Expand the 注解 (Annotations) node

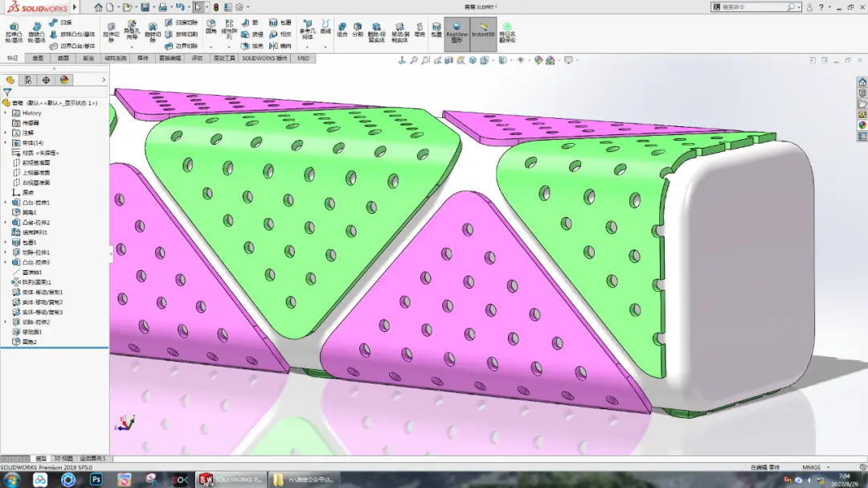(x=6, y=133)
